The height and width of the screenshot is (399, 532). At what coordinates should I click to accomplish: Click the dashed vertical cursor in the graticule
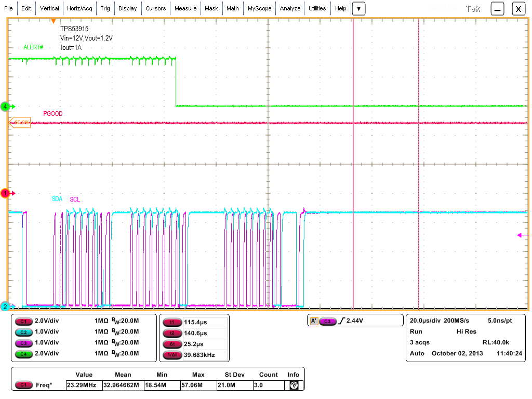(418, 156)
